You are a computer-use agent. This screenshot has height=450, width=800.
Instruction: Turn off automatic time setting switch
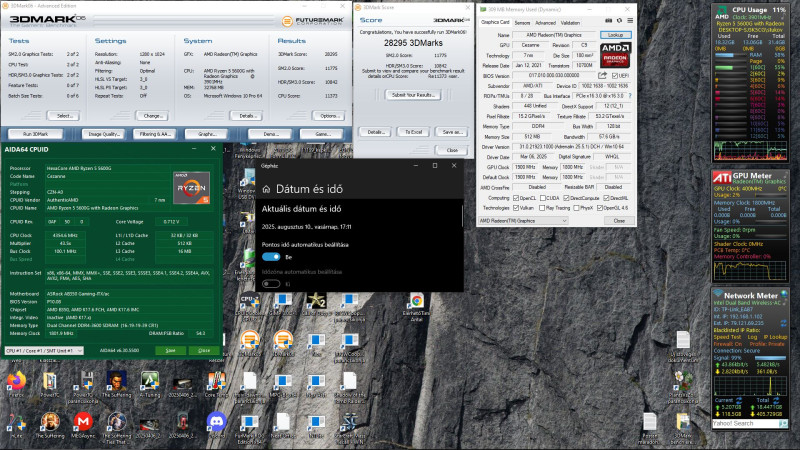271,257
